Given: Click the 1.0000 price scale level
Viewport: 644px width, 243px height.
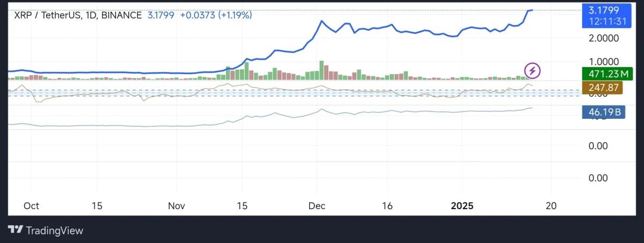Looking at the screenshot, I should pos(604,62).
